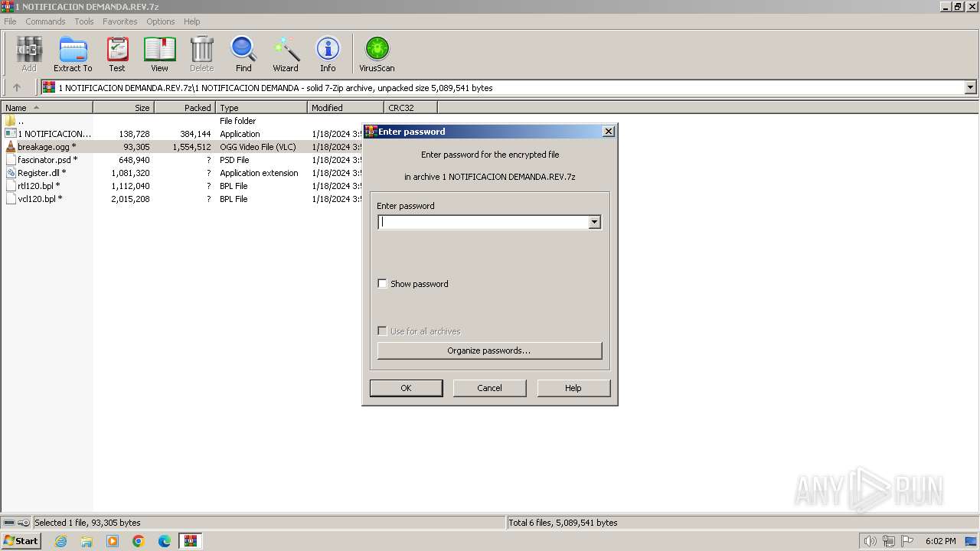The height and width of the screenshot is (551, 980).
Task: Switch to WinRAR taskbar button
Action: pyautogui.click(x=191, y=541)
